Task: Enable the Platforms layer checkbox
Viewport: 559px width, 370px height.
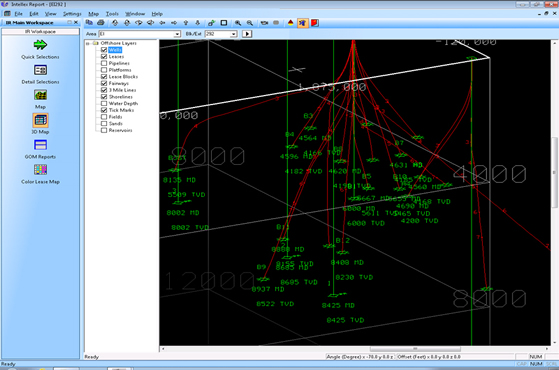Action: coord(104,70)
